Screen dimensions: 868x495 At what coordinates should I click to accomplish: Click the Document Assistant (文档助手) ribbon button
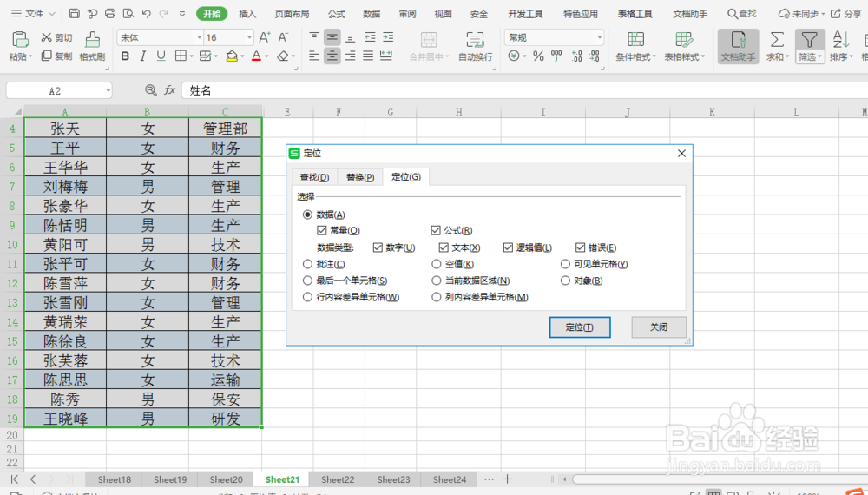click(738, 46)
